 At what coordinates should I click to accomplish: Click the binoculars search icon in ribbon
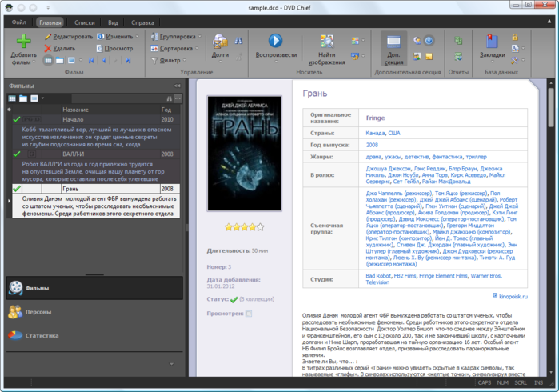pos(238,41)
